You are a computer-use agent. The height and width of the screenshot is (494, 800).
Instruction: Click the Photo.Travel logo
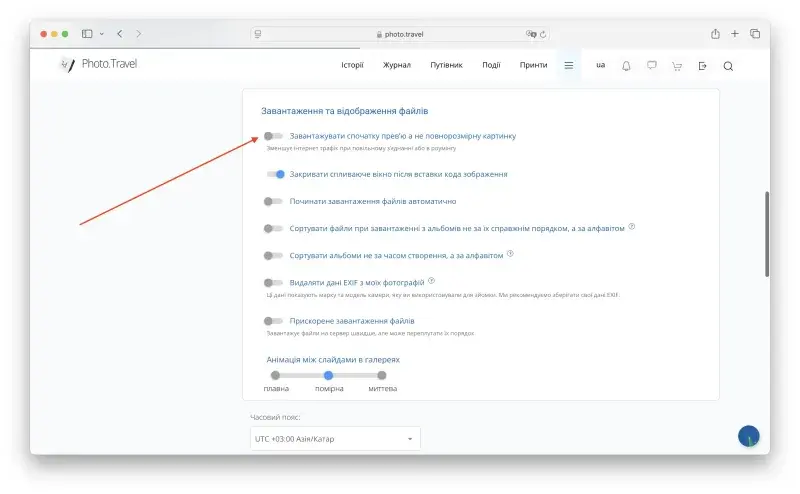pos(98,64)
